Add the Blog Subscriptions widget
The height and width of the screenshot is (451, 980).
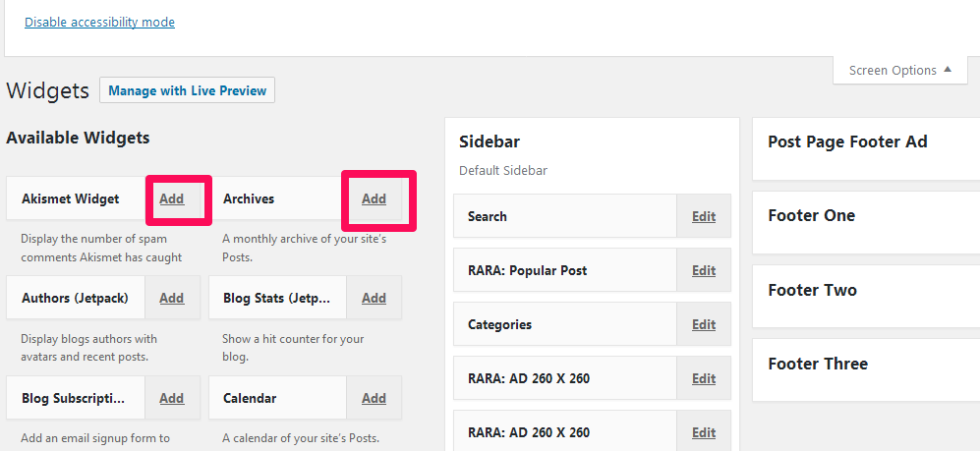click(x=172, y=398)
